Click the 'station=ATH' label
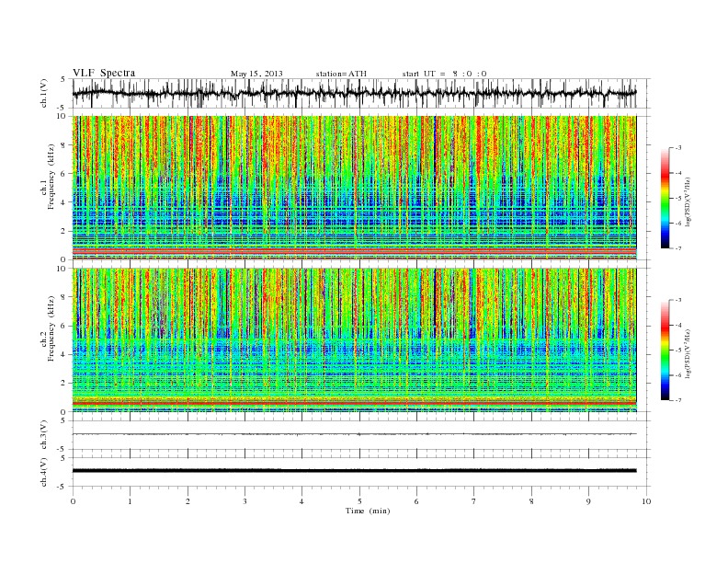 341,74
